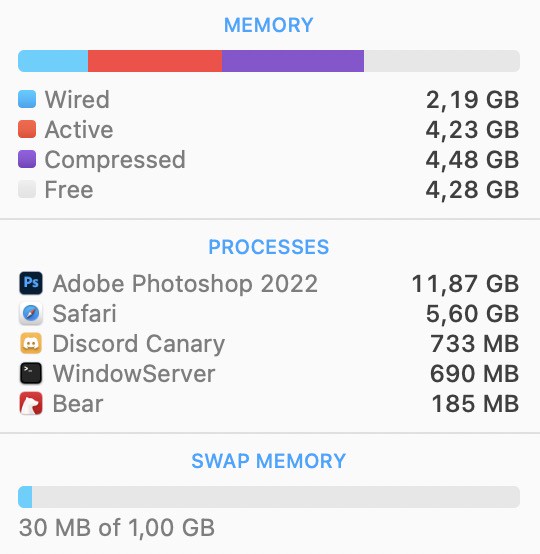This screenshot has width=540, height=554.
Task: Click the PROCESSES section heading
Action: point(269,247)
